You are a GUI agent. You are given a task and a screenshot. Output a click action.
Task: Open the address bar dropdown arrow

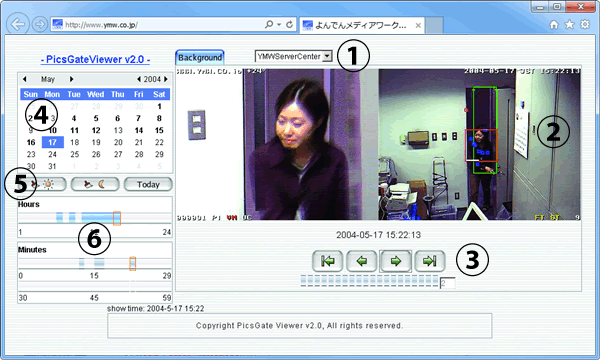pos(279,24)
